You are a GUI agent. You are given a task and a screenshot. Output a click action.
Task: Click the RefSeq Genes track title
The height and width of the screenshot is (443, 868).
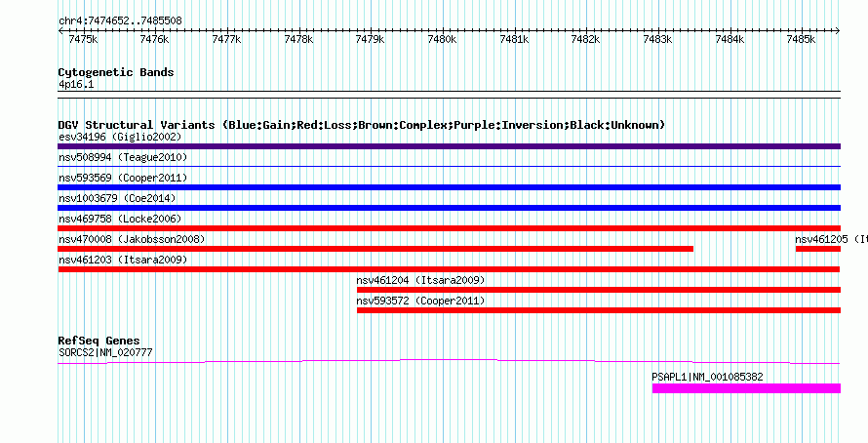[99, 341]
